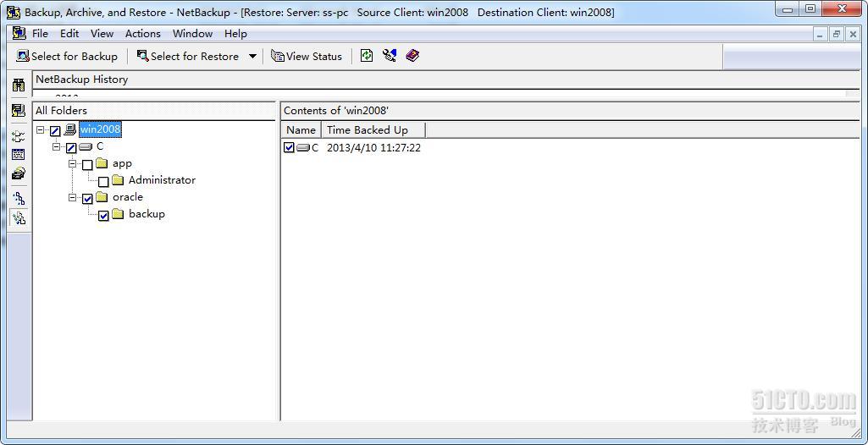Open the Window menu

(x=192, y=34)
